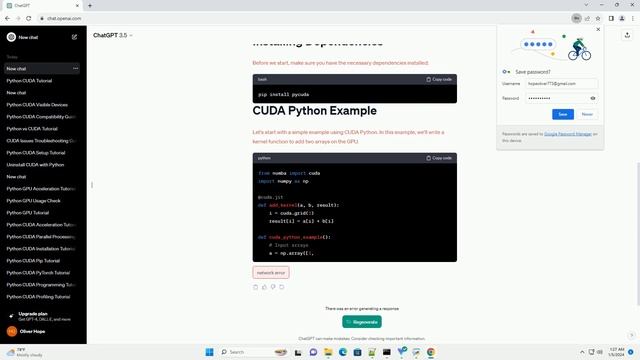Open the Python CUDA Profiling Tutorial chat
This screenshot has height=360, width=640.
pyautogui.click(x=38, y=297)
